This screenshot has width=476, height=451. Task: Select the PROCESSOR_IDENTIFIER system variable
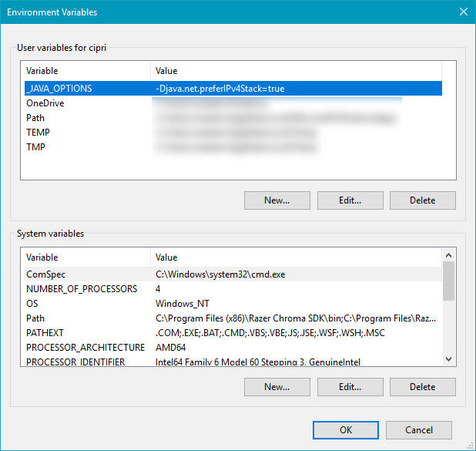pos(233,361)
